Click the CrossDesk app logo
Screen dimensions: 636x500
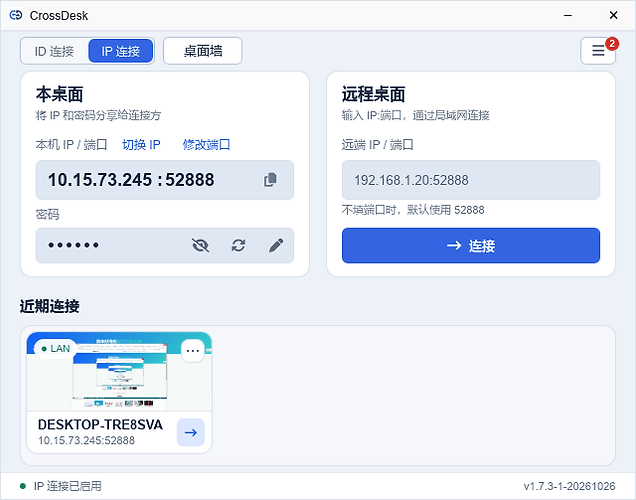point(16,15)
